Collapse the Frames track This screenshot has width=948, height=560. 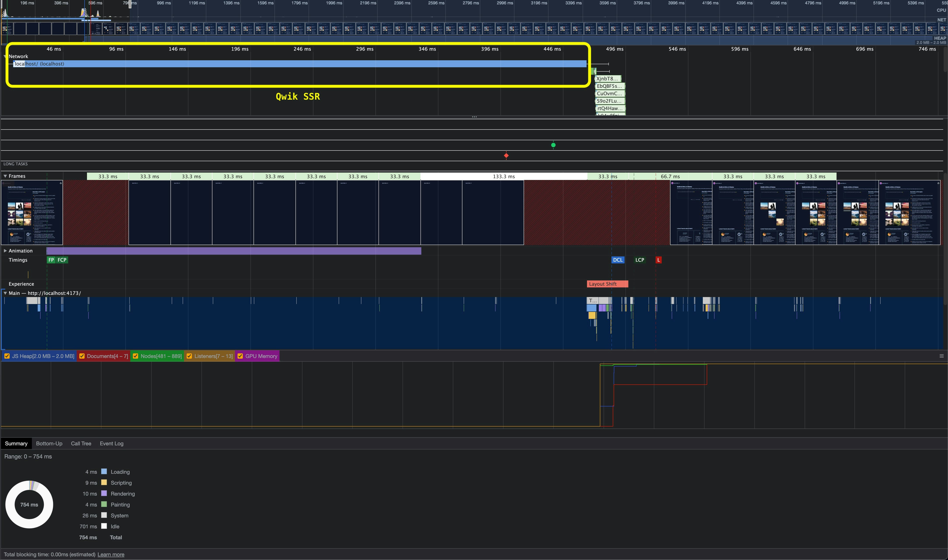tap(5, 176)
